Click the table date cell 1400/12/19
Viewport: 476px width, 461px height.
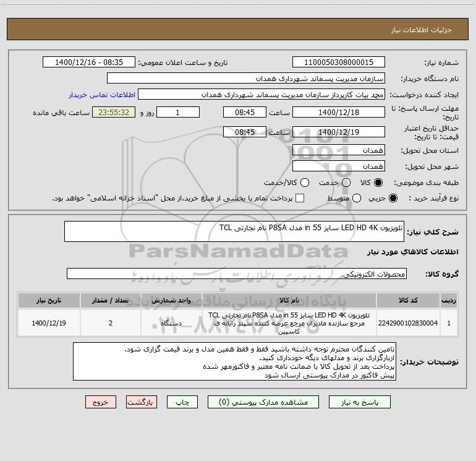pyautogui.click(x=49, y=323)
